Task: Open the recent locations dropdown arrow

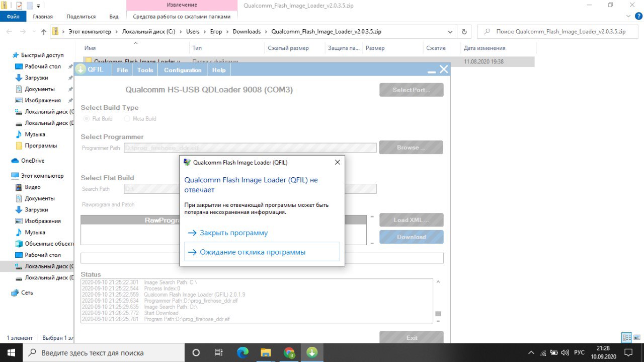Action: coord(34,32)
